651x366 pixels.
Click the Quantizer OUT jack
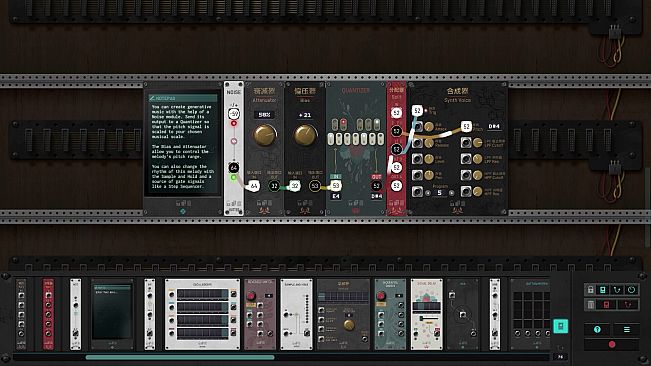(x=376, y=186)
